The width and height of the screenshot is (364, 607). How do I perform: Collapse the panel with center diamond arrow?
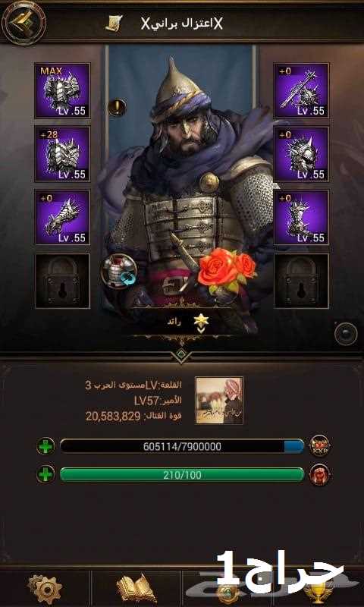pyautogui.click(x=181, y=354)
